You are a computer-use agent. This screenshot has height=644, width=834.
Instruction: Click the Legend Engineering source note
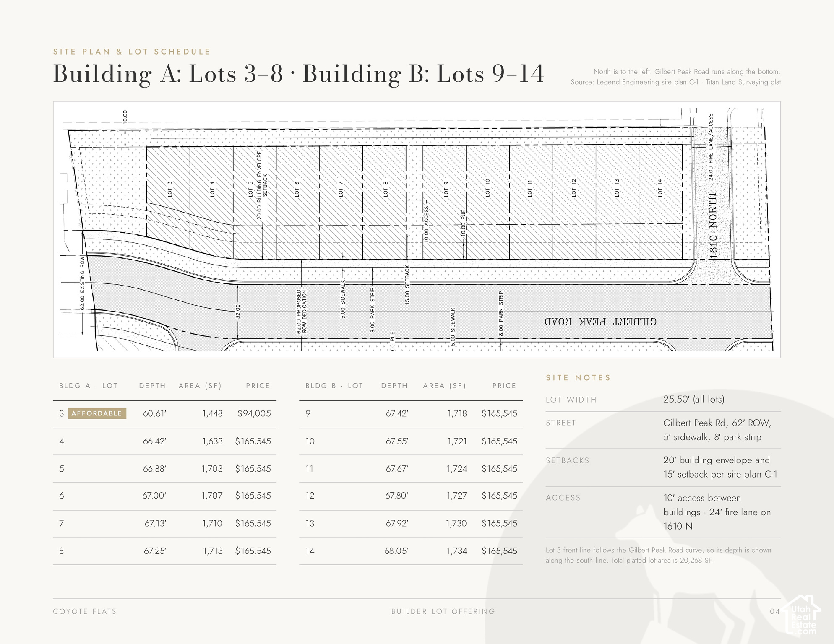[x=676, y=82]
